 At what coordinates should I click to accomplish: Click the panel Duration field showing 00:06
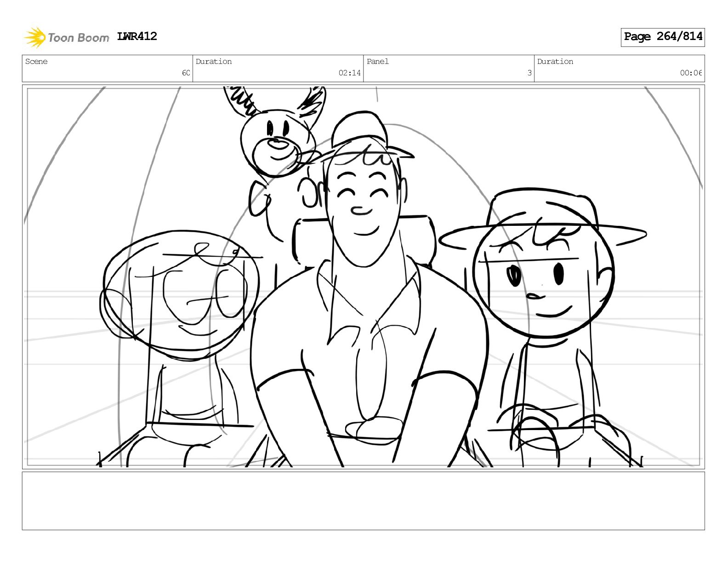tap(619, 68)
